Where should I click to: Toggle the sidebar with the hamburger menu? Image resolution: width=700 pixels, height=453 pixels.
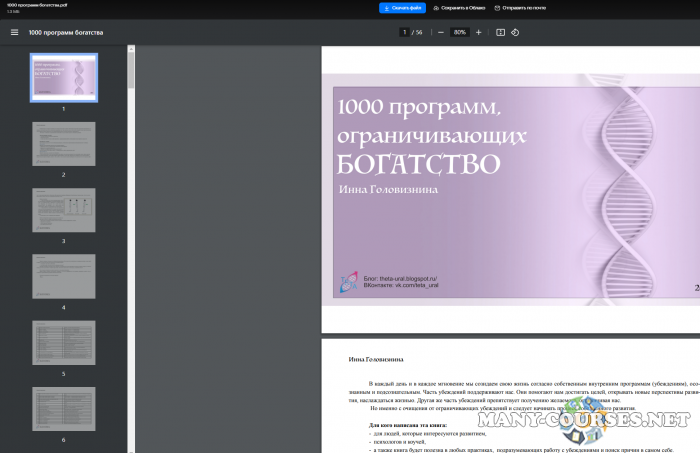tap(14, 32)
